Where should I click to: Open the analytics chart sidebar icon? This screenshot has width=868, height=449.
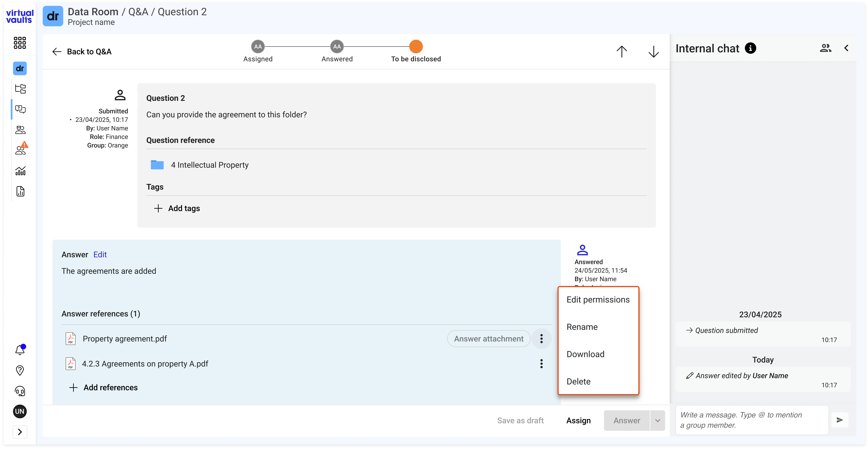(x=20, y=171)
